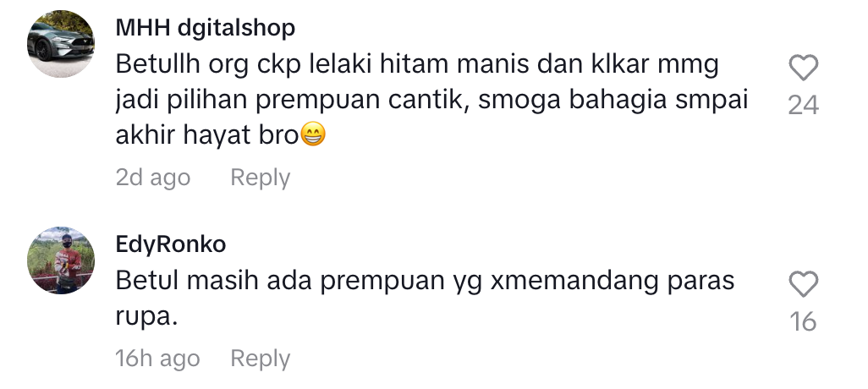Open MHH dgitalshop's car profile picture

(61, 44)
